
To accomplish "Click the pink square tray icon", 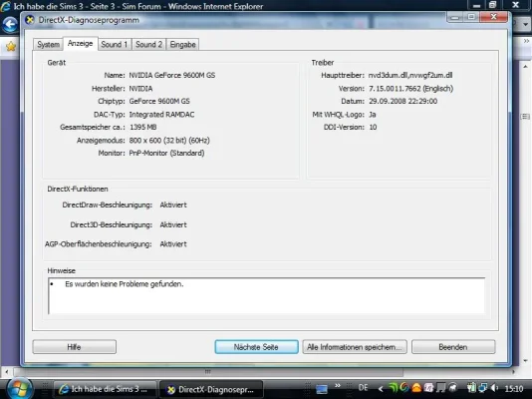I will (x=428, y=388).
